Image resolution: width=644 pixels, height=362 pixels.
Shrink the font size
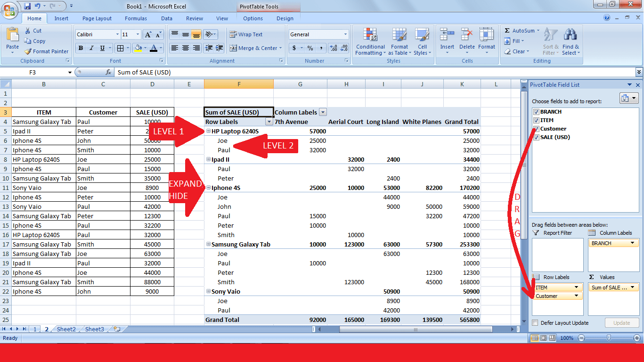(x=158, y=34)
